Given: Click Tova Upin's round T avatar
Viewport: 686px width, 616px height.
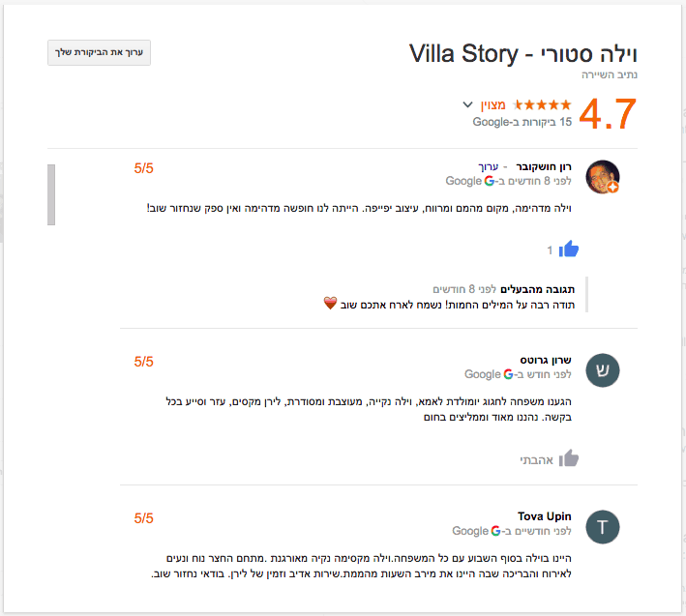Looking at the screenshot, I should tap(603, 527).
